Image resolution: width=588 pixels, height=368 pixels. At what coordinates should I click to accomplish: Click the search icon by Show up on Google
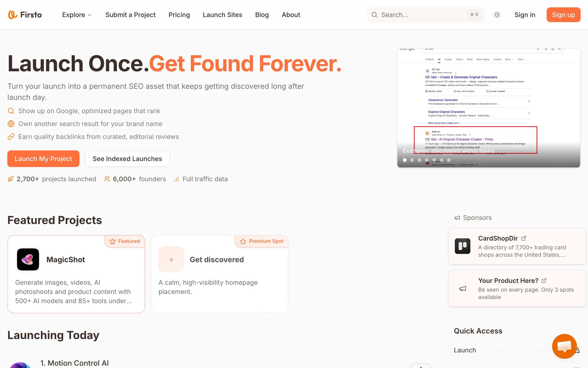pyautogui.click(x=11, y=111)
